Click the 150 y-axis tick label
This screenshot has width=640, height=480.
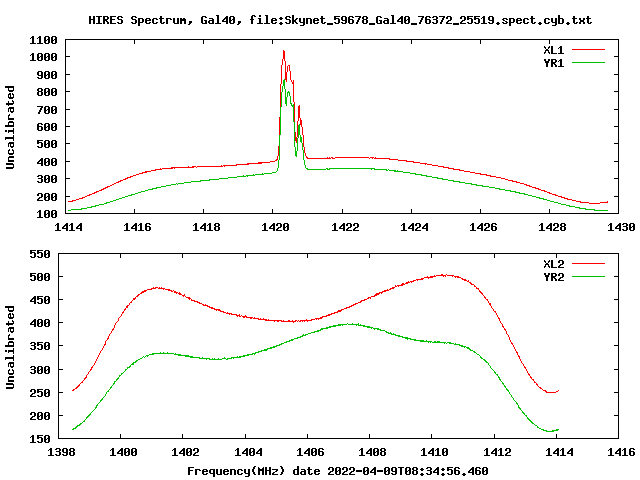40,439
